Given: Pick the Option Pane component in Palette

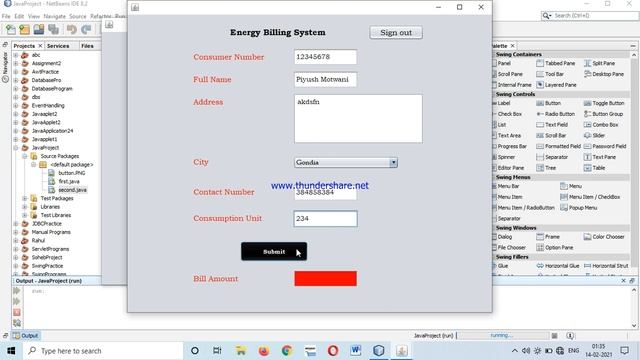Looking at the screenshot, I should click(555, 247).
